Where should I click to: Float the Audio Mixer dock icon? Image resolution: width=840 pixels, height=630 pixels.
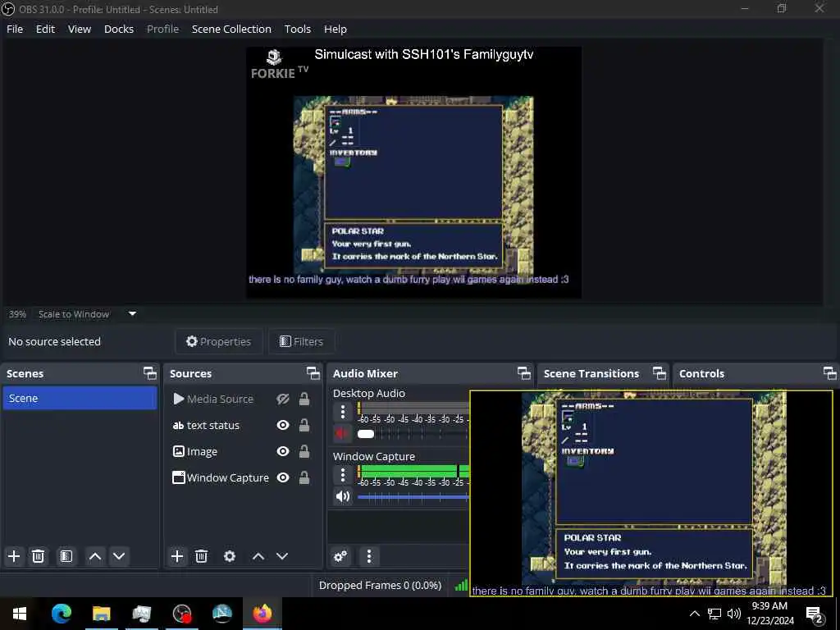click(x=524, y=373)
